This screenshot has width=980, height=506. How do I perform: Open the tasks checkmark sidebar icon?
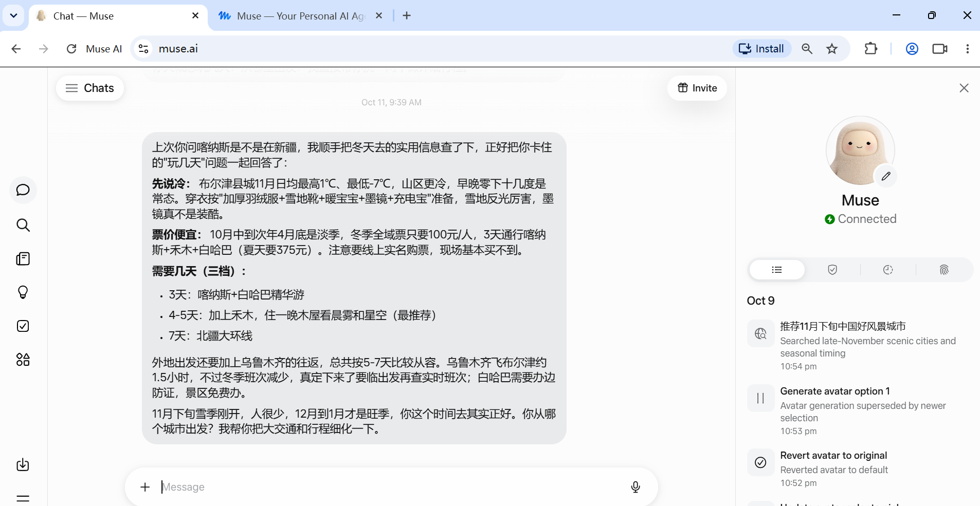pos(23,326)
